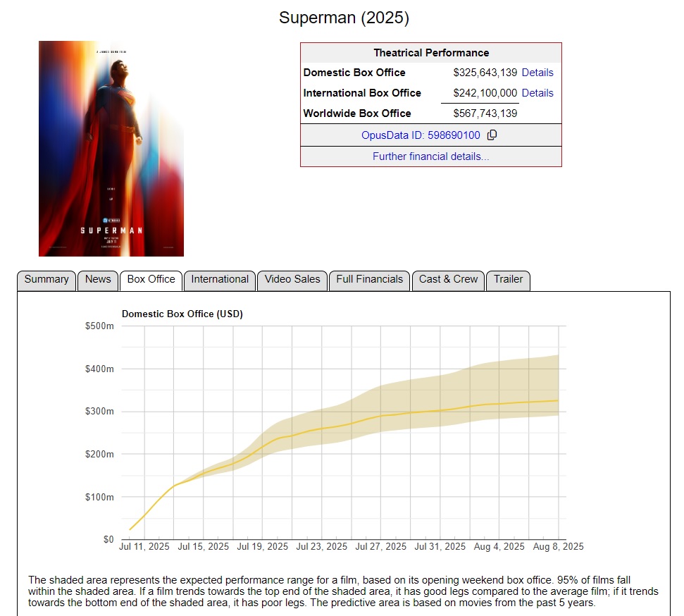This screenshot has width=684, height=616.
Task: Open the Summary tab
Action: pyautogui.click(x=46, y=279)
